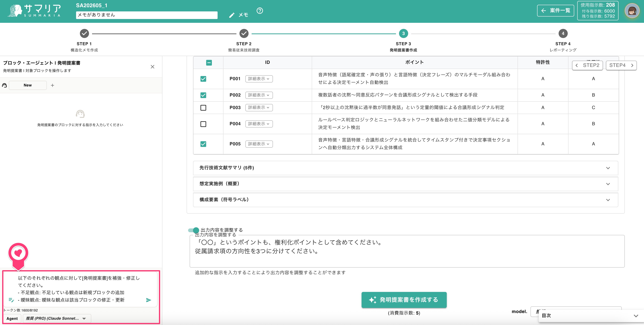Send the agent instruction with arrow icon

pos(149,300)
